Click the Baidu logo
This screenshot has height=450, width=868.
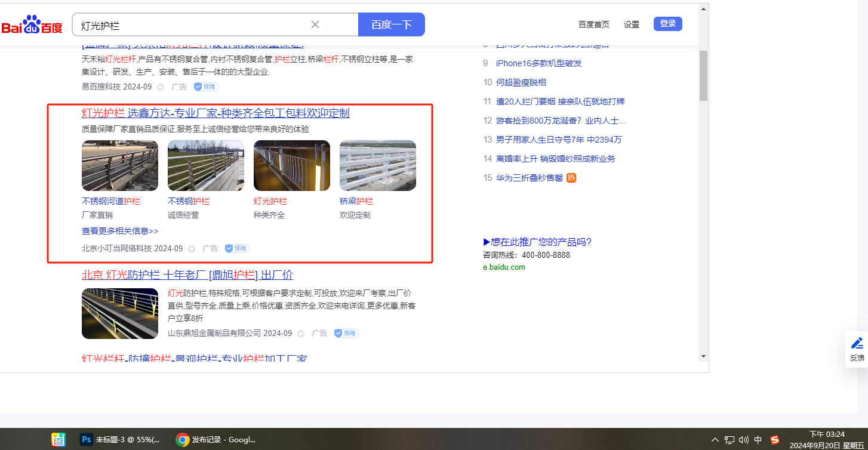click(32, 24)
